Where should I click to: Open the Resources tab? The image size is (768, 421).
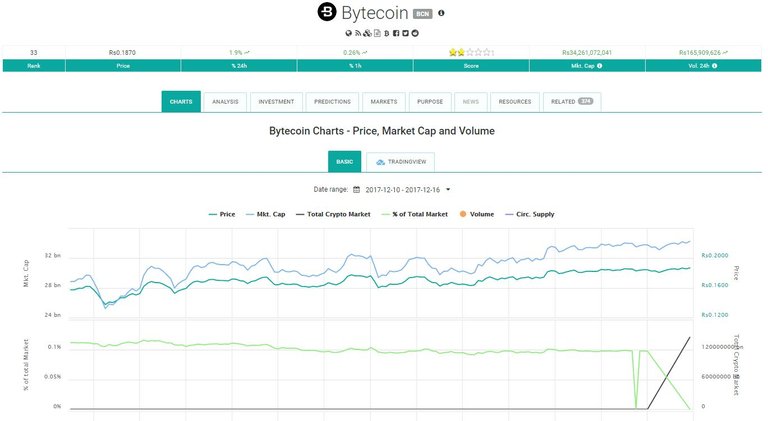coord(515,102)
